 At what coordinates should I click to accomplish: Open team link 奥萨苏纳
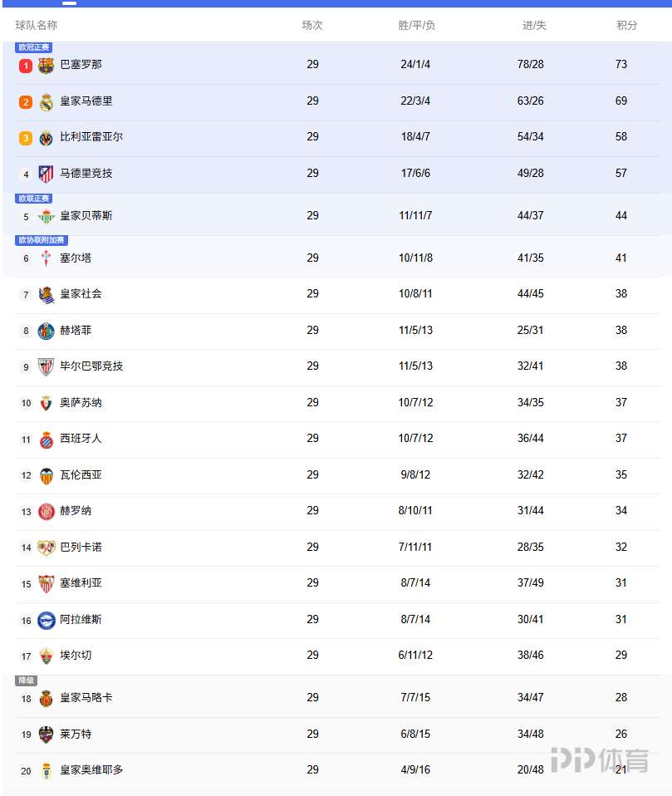click(81, 403)
